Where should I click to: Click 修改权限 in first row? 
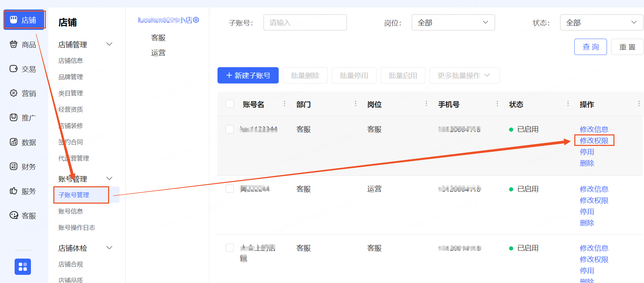coord(594,140)
